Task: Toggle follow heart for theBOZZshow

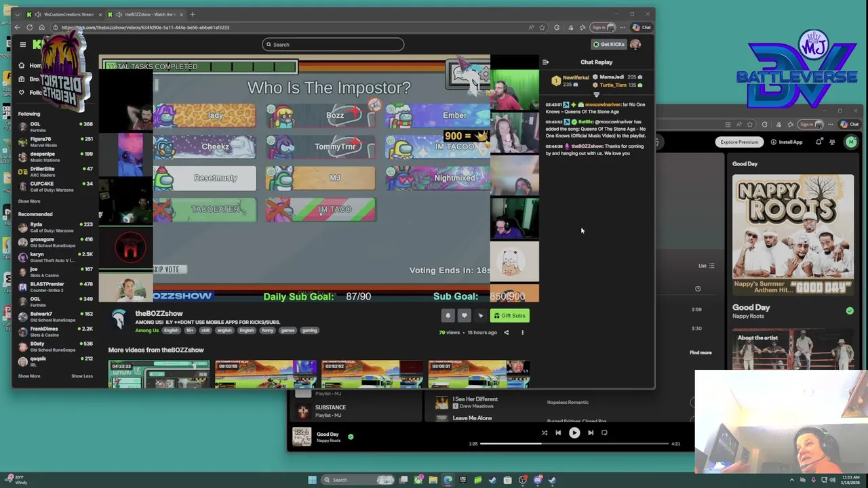Action: pos(464,315)
